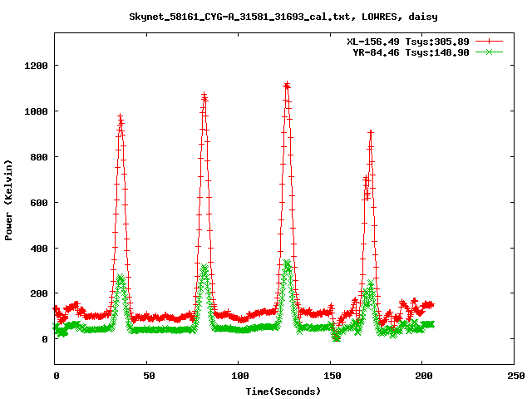This screenshot has height=399, width=532.
Task: Click the 400 y-axis tick label
Action: click(x=39, y=249)
